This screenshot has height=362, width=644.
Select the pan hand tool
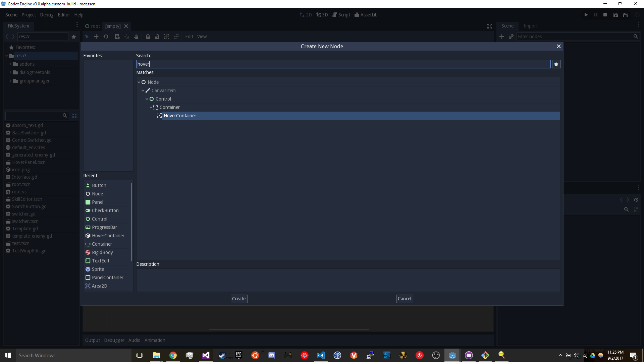point(136,37)
